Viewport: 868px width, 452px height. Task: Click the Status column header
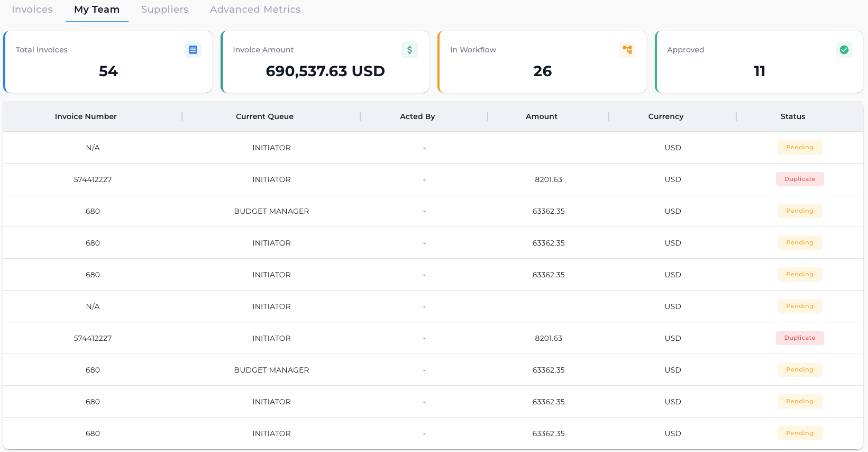[x=793, y=116]
